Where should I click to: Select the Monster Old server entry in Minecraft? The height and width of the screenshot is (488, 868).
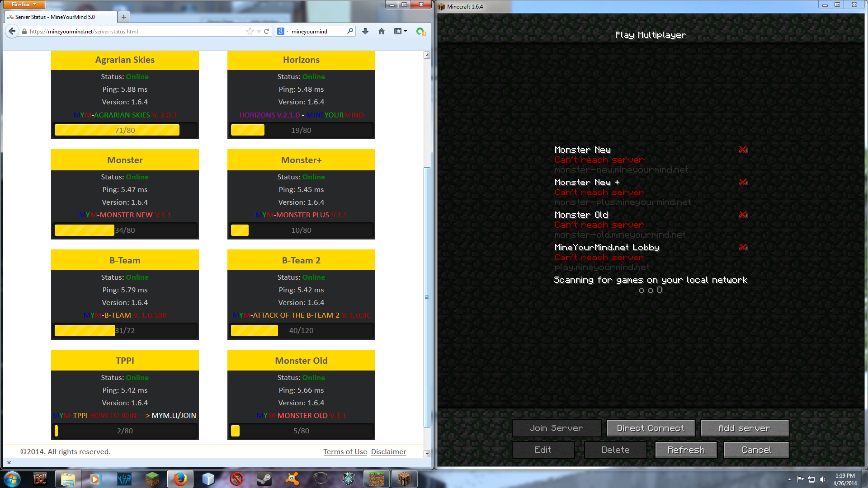(651, 225)
